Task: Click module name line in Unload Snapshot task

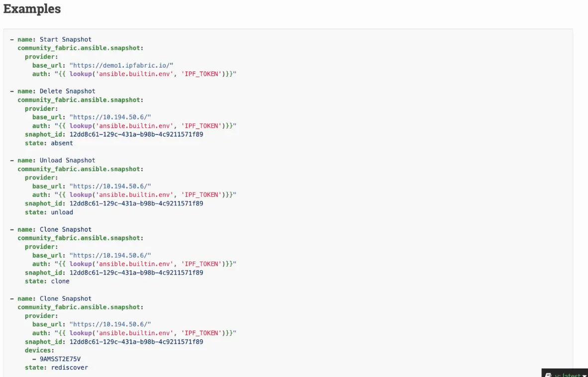Action: pos(80,169)
